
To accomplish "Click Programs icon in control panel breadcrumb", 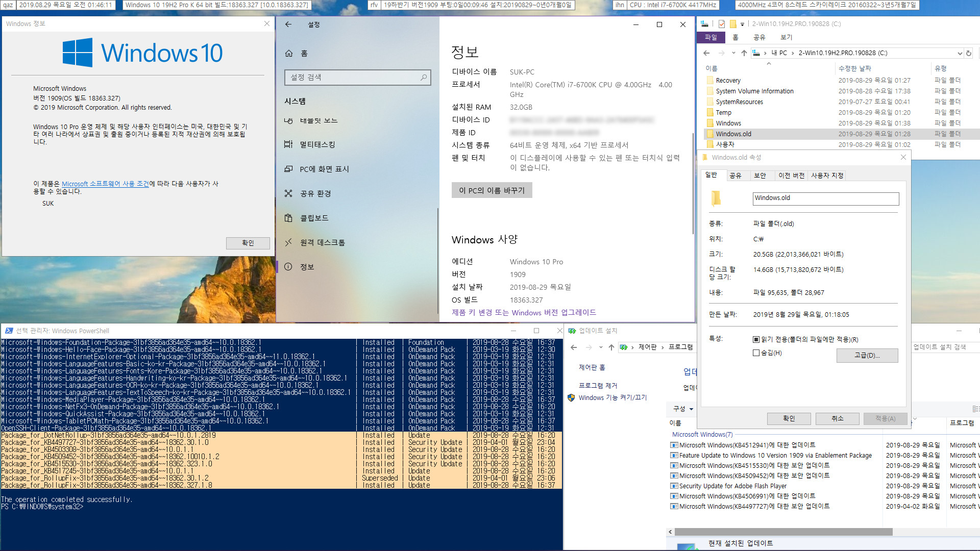I will pyautogui.click(x=623, y=347).
